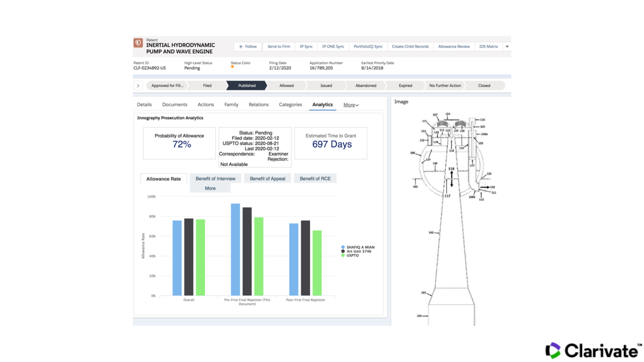Switch to the Family tab
This screenshot has height=362, width=644.
[231, 105]
